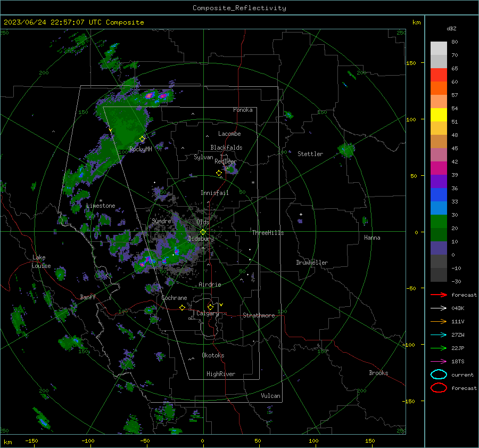Click the cyan current ellipse legend icon
The image size is (479, 448).
(x=439, y=374)
